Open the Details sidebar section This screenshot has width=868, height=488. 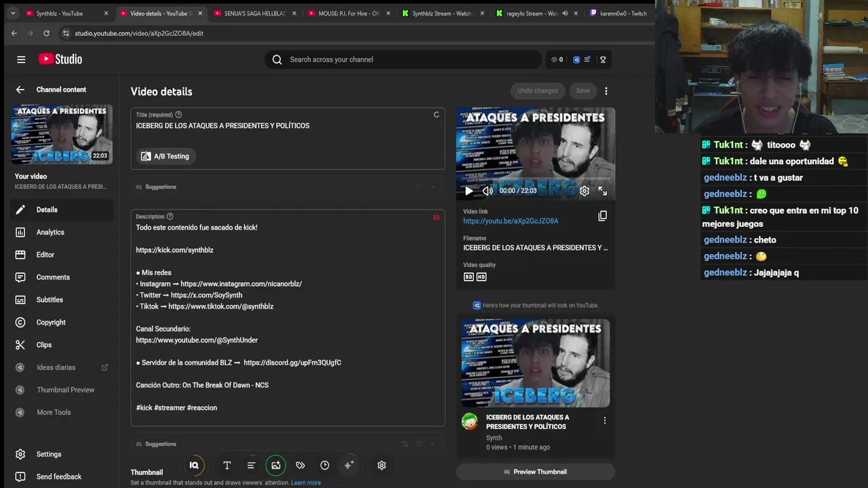[61, 209]
